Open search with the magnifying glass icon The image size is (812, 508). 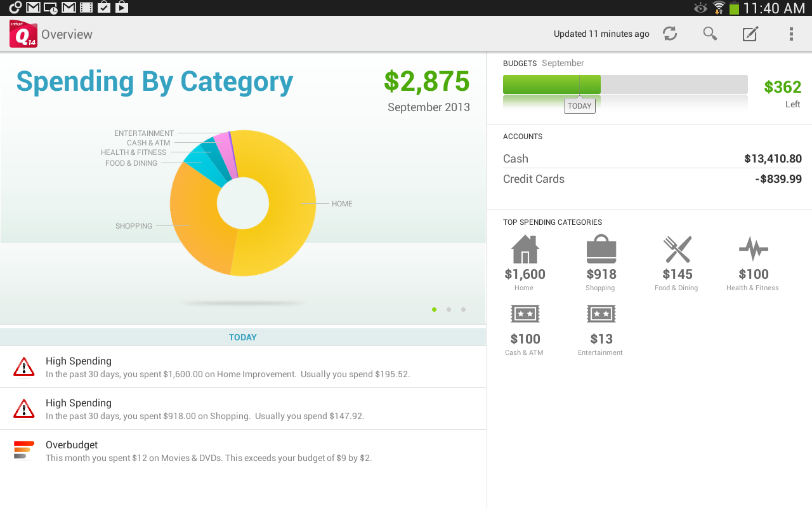coord(710,34)
